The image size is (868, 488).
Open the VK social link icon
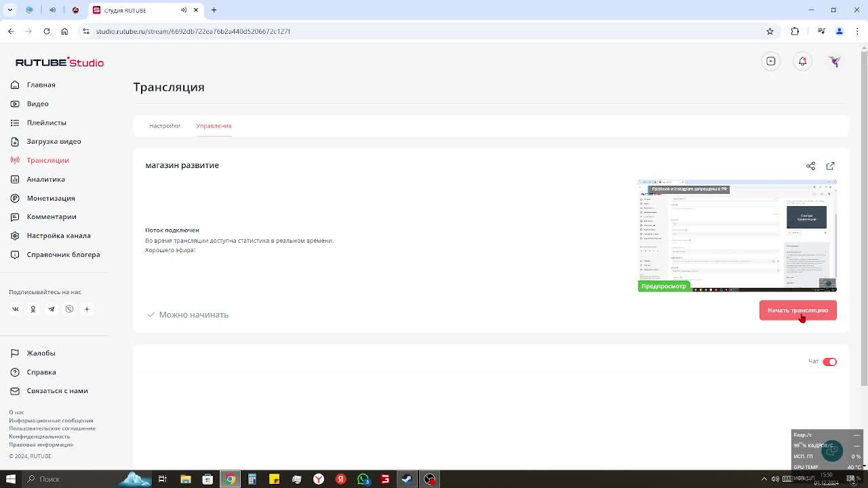15,309
